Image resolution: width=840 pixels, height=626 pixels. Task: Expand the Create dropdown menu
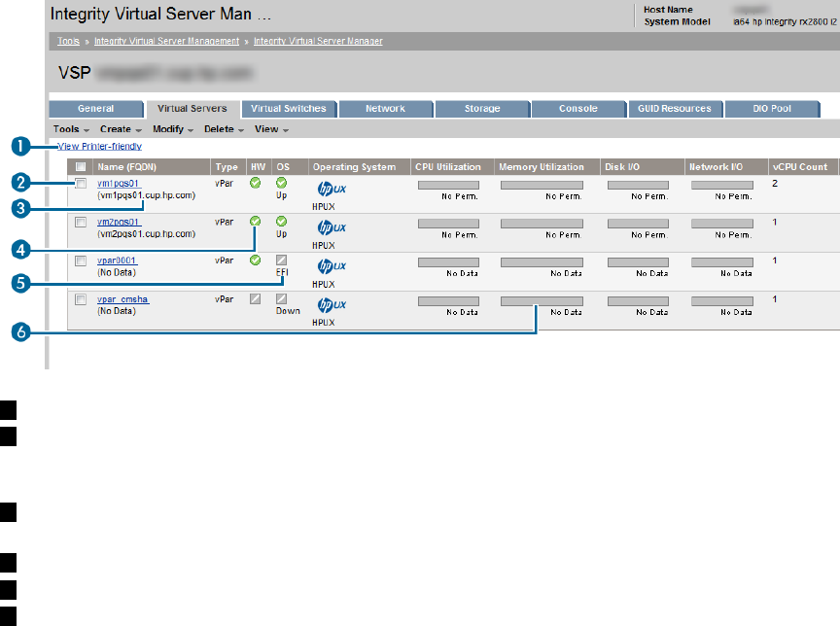pyautogui.click(x=121, y=128)
